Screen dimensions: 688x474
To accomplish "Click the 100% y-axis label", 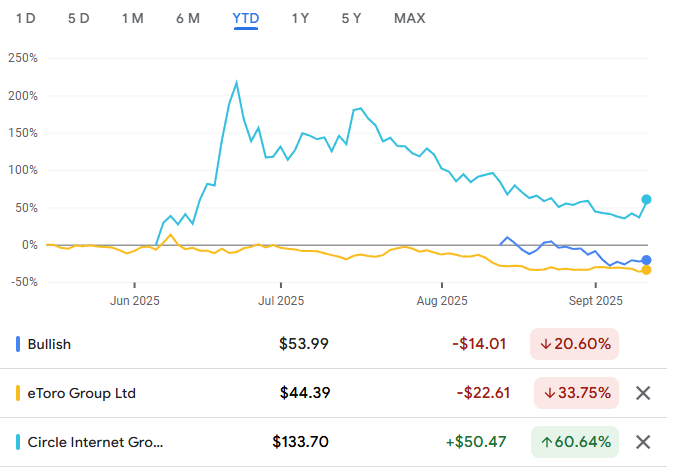I will tap(23, 170).
